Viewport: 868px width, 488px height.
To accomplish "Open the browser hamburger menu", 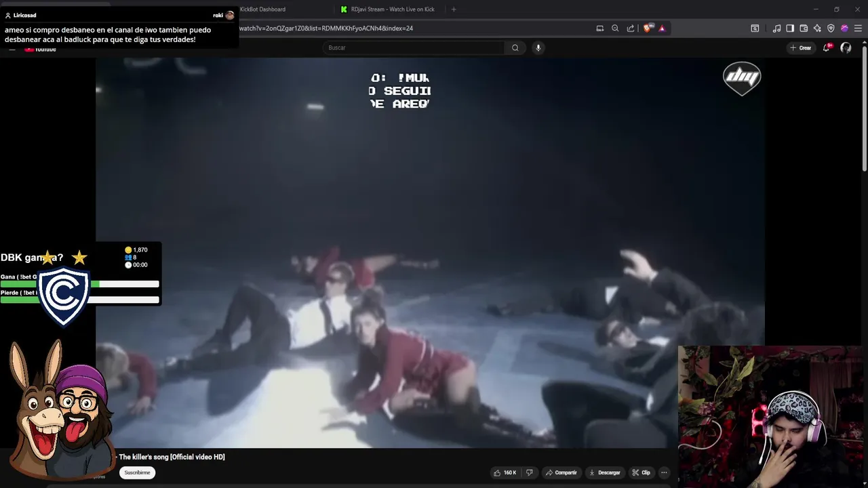I will [859, 28].
